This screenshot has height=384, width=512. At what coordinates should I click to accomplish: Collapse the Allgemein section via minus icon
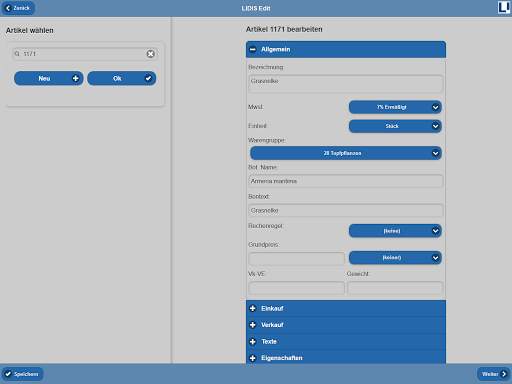tap(253, 49)
